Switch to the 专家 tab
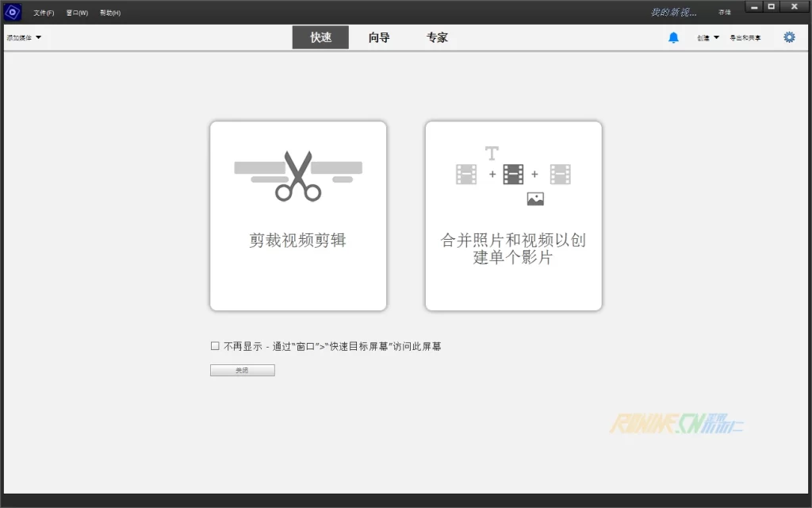The width and height of the screenshot is (812, 508). point(437,37)
